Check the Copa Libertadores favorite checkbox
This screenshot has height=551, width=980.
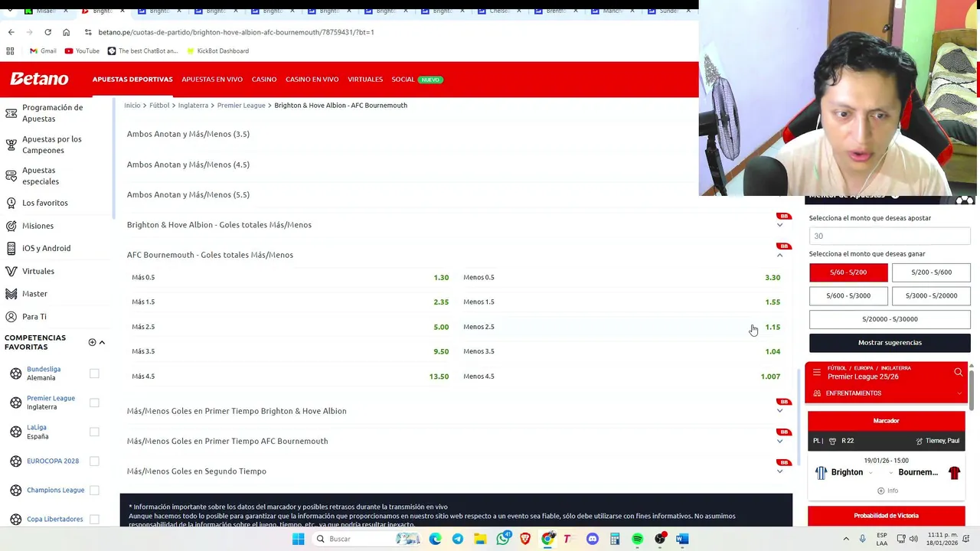pyautogui.click(x=94, y=519)
